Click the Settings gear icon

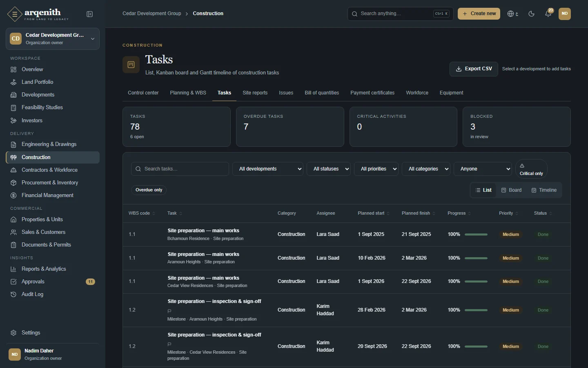point(13,333)
